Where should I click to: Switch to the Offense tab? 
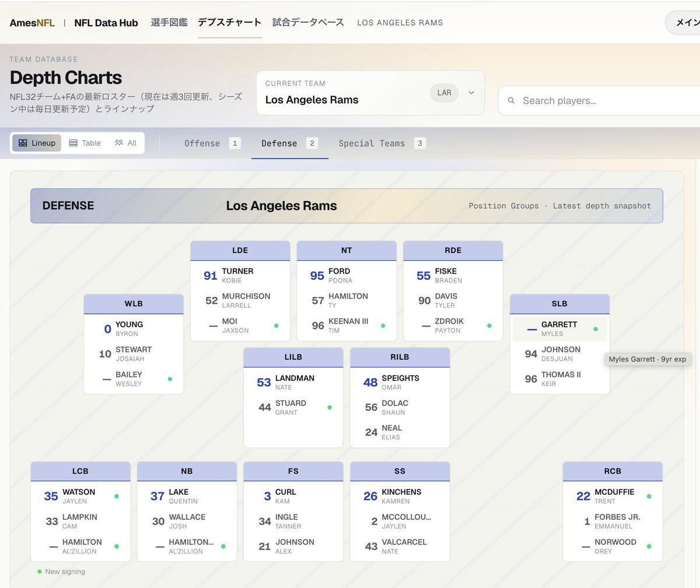point(212,143)
